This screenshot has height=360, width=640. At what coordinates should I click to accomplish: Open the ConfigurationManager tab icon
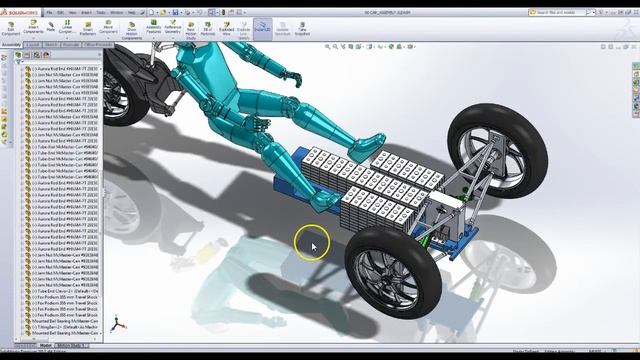[37, 55]
